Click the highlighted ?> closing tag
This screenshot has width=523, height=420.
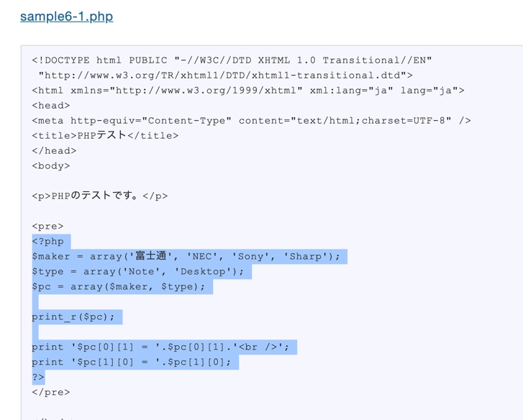click(x=38, y=377)
